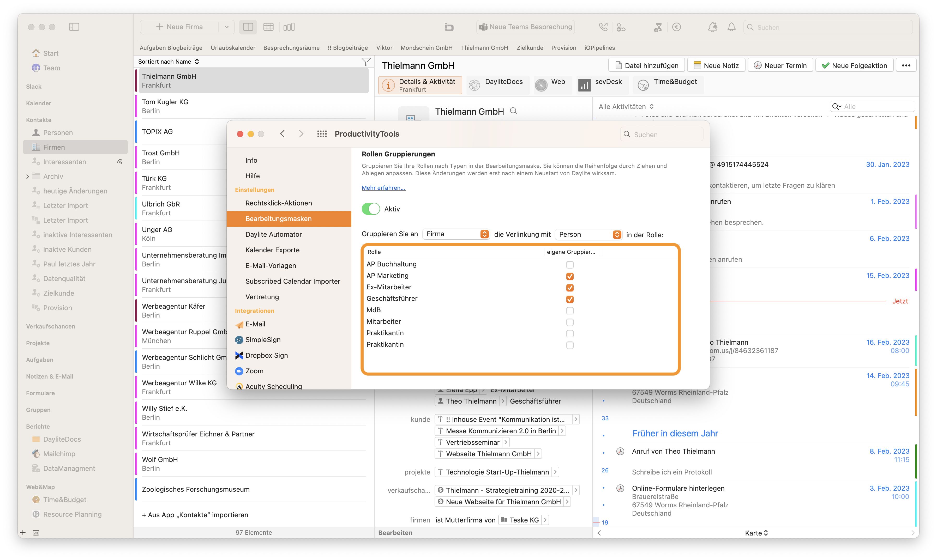Screen dimensions: 937x560
Task: Select the Daylite Automator settings item
Action: [x=273, y=234]
